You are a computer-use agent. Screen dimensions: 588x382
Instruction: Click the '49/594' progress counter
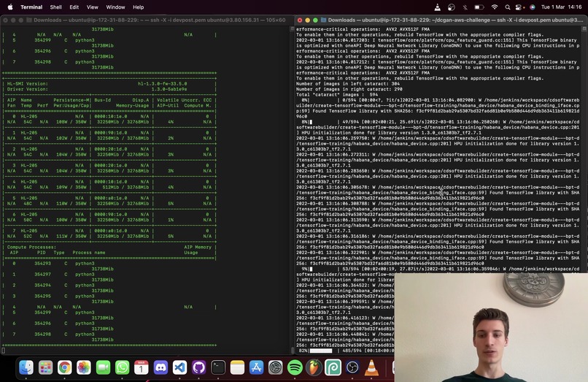(x=351, y=122)
